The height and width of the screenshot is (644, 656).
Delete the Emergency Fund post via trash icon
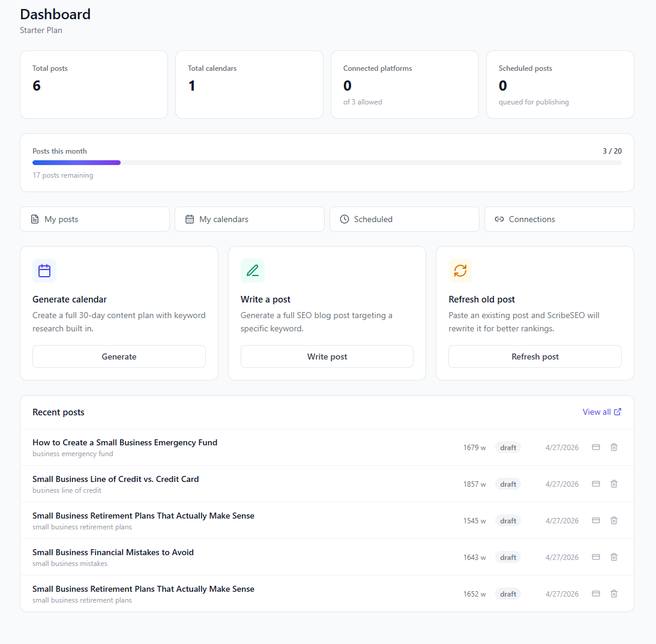614,447
